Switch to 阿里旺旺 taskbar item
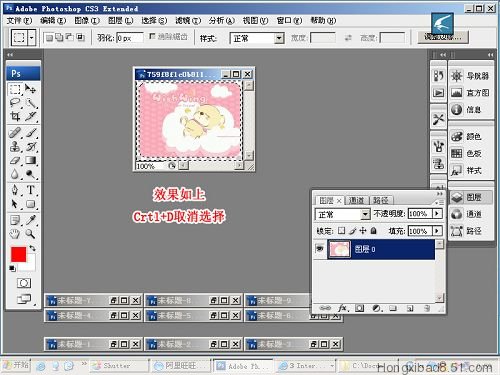This screenshot has width=500, height=375. 180,366
